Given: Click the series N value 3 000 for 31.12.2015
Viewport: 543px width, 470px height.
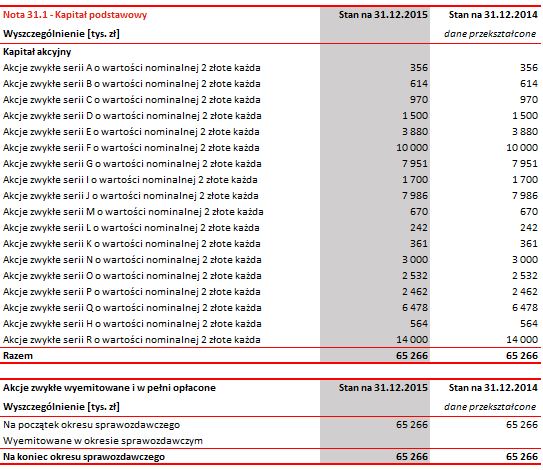Looking at the screenshot, I should (415, 259).
